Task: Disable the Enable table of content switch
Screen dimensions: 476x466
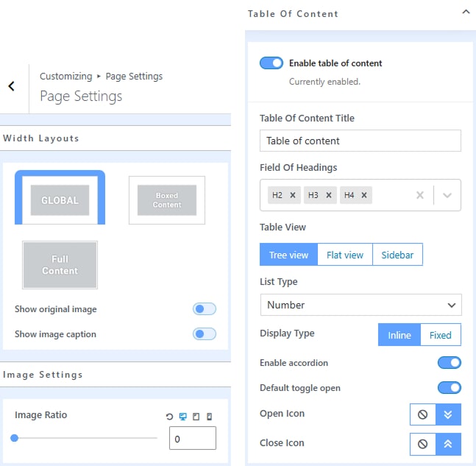Action: coord(271,63)
